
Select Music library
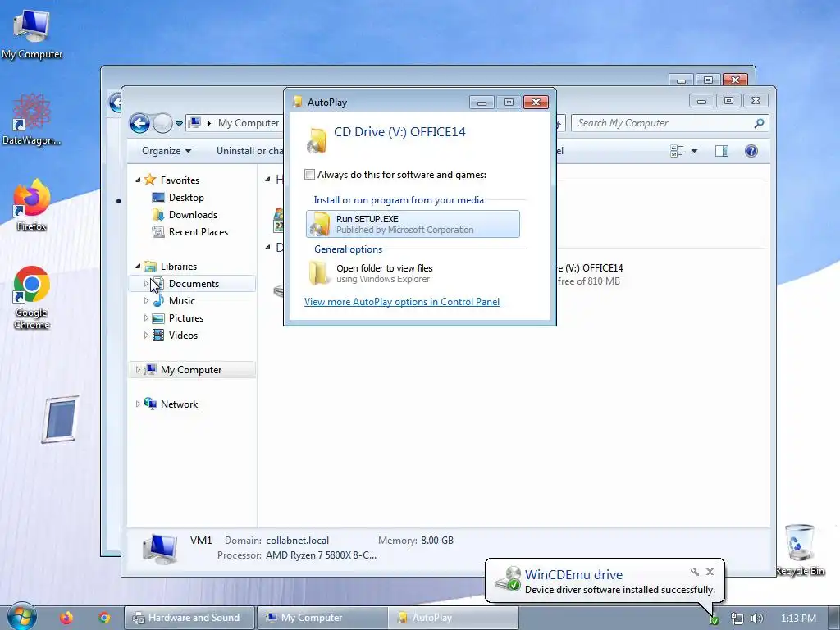(181, 301)
